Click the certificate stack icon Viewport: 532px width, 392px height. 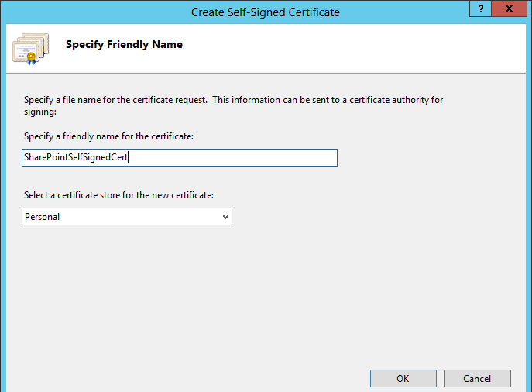(x=31, y=49)
